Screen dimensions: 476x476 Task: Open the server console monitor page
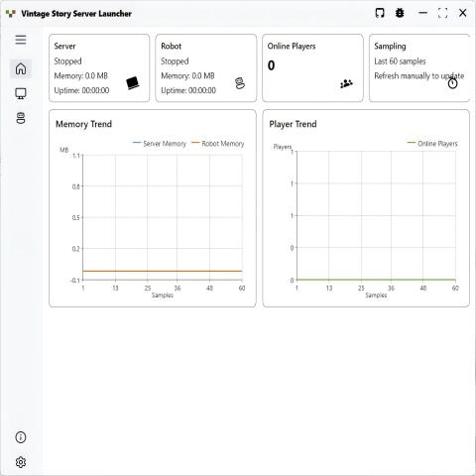[x=21, y=93]
